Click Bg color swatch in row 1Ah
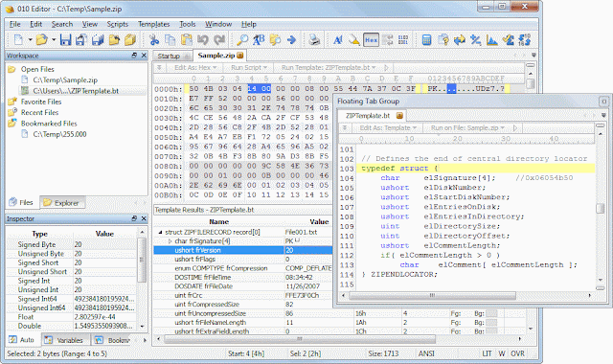The height and width of the screenshot is (364, 613). [491, 323]
